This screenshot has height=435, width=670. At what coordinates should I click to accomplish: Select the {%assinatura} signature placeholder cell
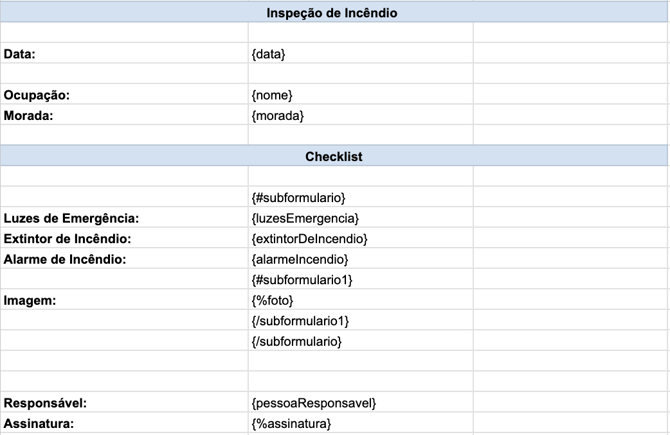291,424
